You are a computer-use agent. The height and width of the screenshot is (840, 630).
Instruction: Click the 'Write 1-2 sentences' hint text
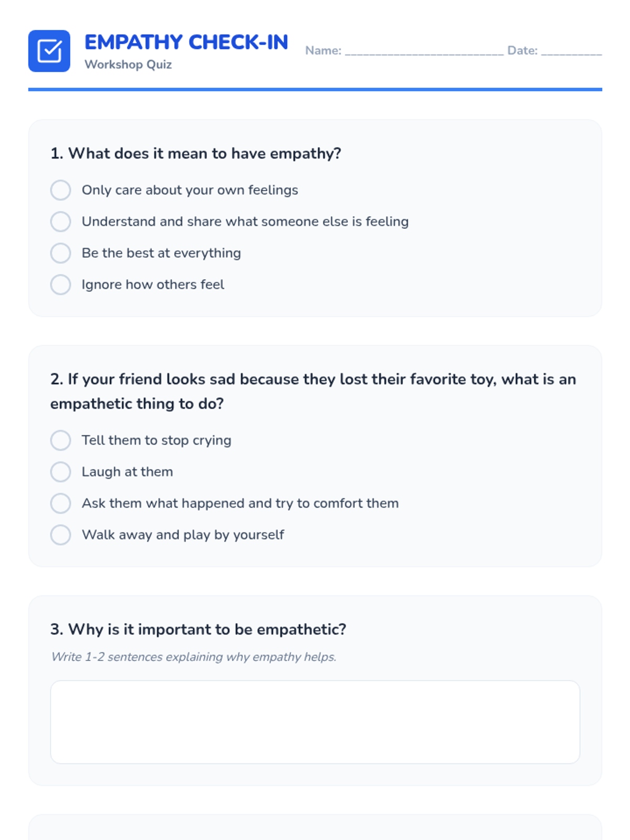(x=194, y=657)
